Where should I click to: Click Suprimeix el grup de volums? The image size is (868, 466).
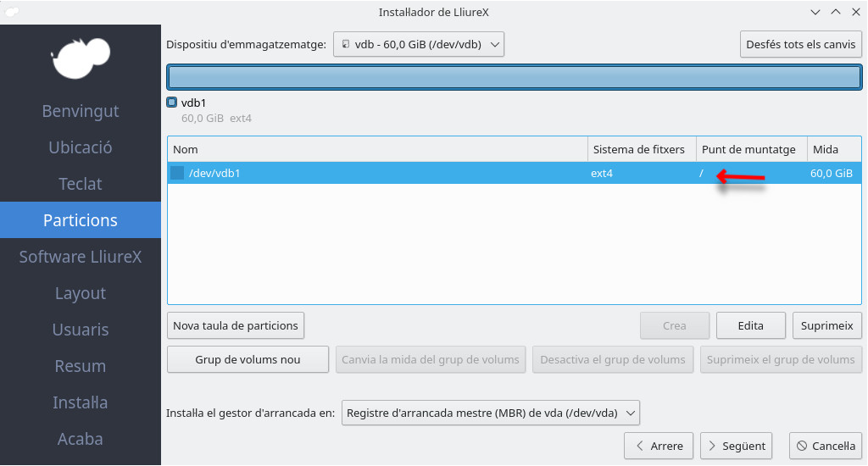pos(781,360)
